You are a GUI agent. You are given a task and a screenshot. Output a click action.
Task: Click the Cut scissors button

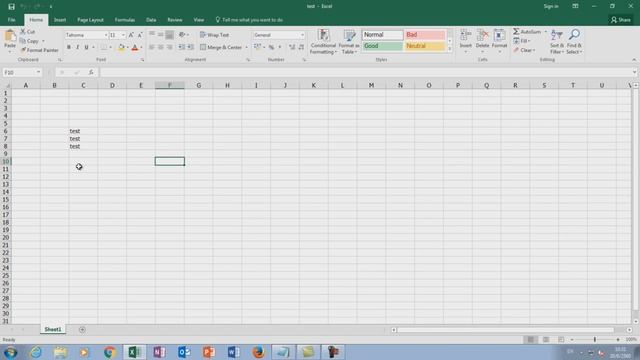click(x=28, y=31)
